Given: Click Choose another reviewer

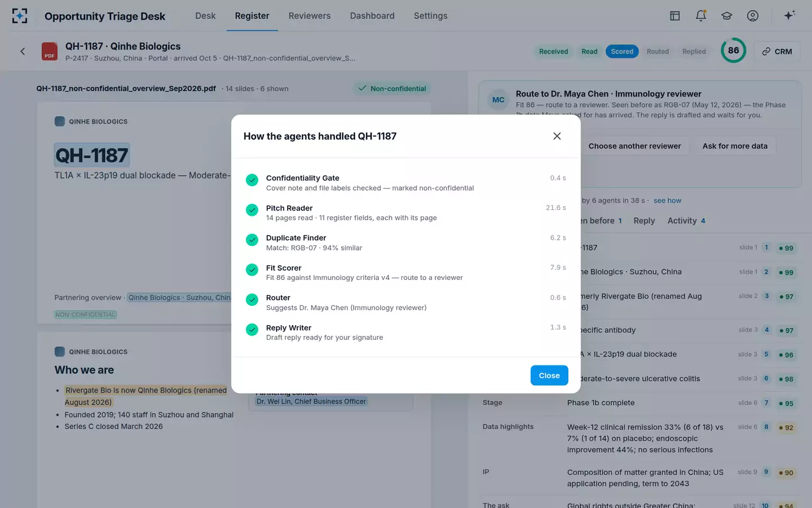Looking at the screenshot, I should pos(634,146).
